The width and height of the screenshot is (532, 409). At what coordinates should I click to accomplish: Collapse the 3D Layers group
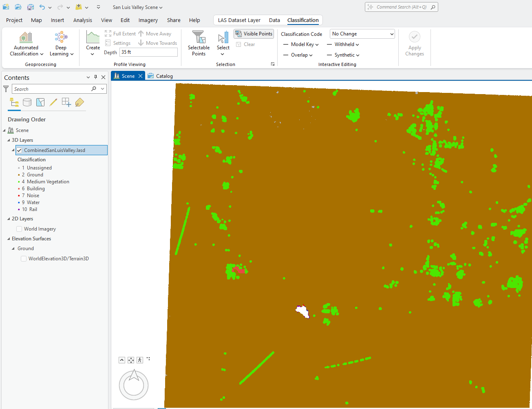tap(9, 140)
